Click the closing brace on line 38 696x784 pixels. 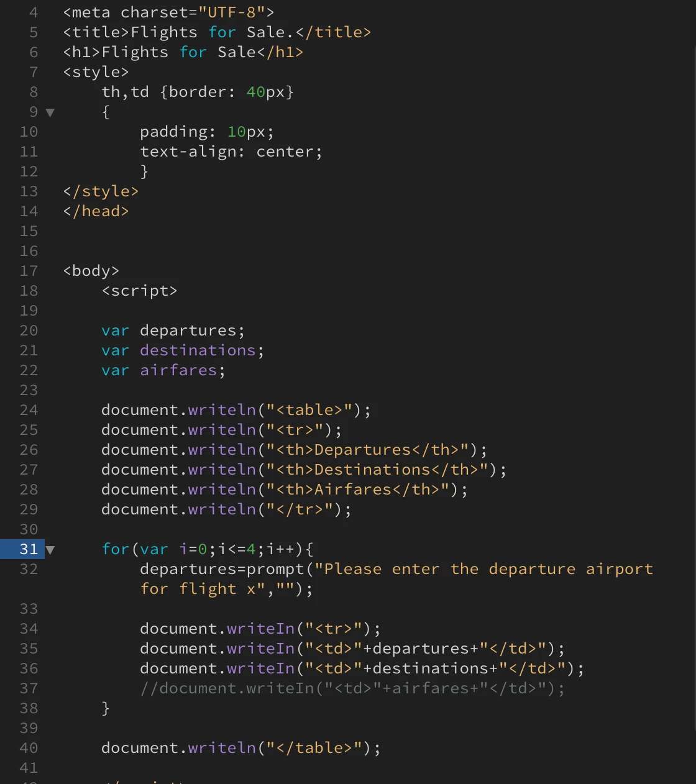coord(106,708)
